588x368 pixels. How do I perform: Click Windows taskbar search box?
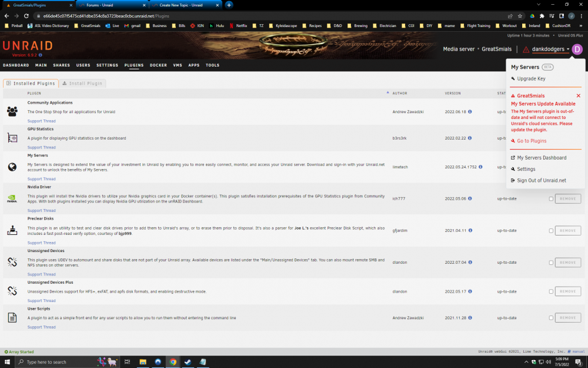point(68,362)
